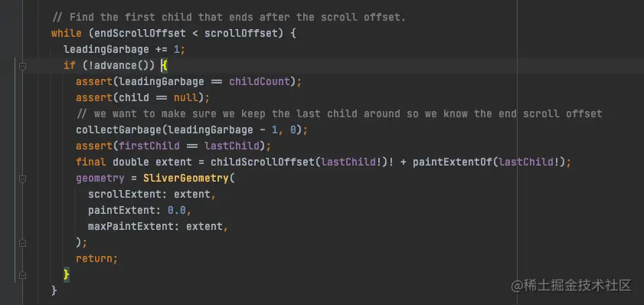The image size is (644, 305).
Task: Click the collectGarbage function call
Action: point(119,130)
